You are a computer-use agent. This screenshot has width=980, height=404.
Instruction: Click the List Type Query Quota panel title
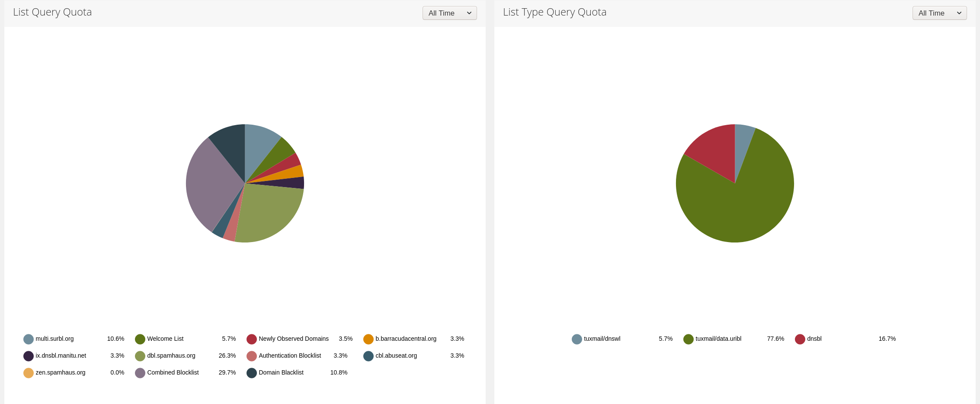(554, 12)
